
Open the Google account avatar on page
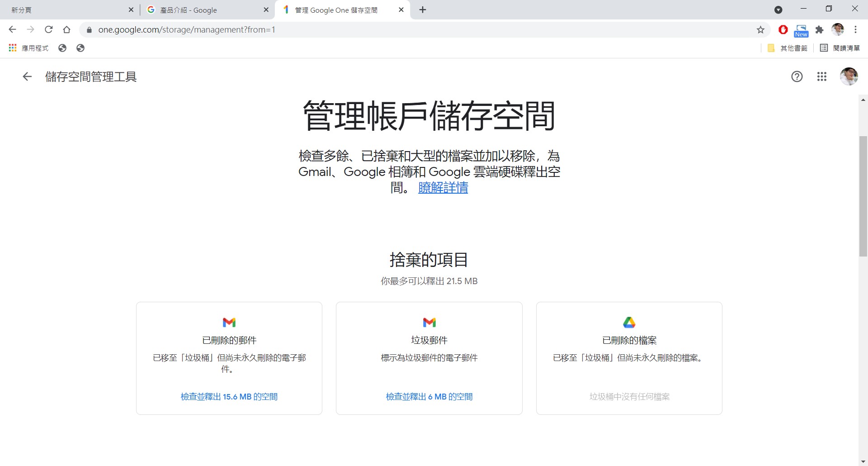849,76
